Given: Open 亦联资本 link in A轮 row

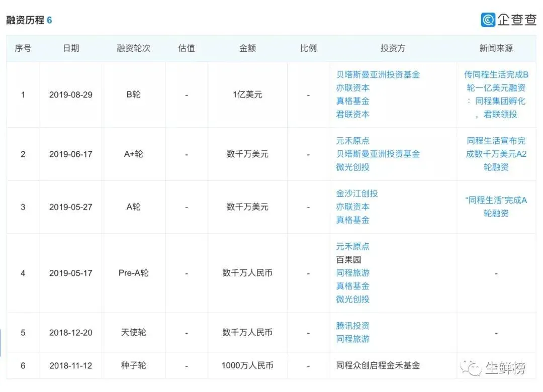Looking at the screenshot, I should [352, 207].
